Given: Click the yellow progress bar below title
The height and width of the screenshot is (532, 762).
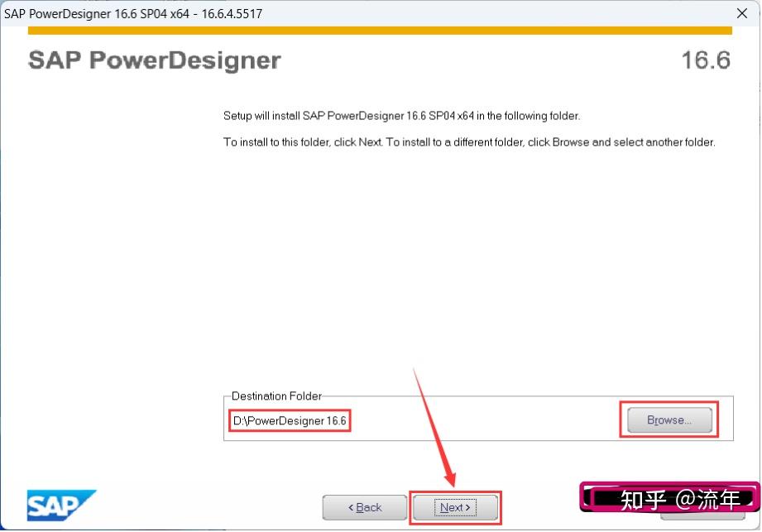Looking at the screenshot, I should click(381, 28).
